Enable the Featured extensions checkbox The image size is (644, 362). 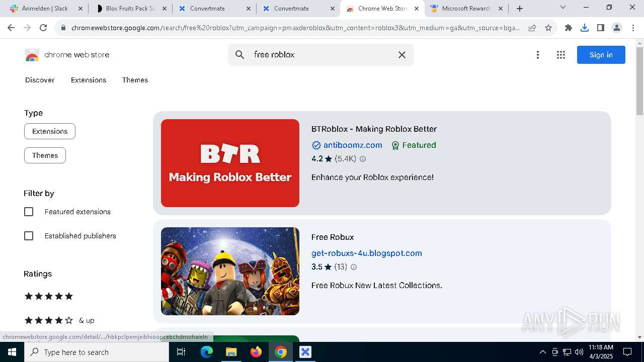tap(29, 212)
